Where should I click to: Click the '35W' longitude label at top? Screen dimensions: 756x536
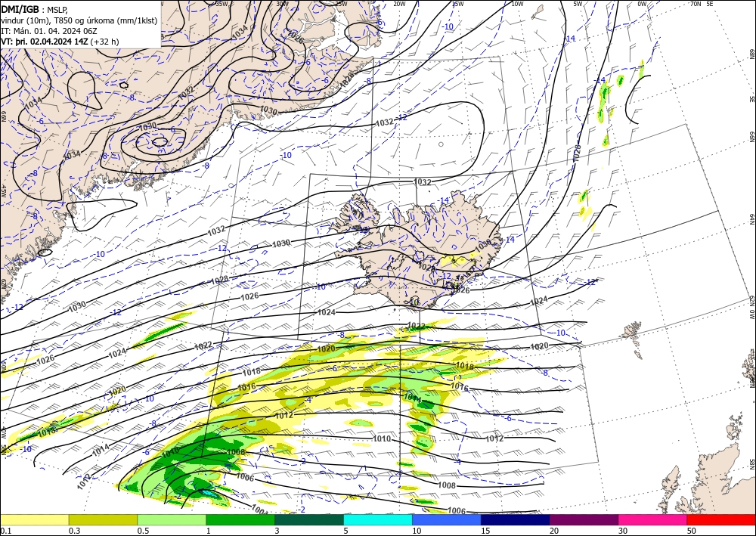[222, 4]
